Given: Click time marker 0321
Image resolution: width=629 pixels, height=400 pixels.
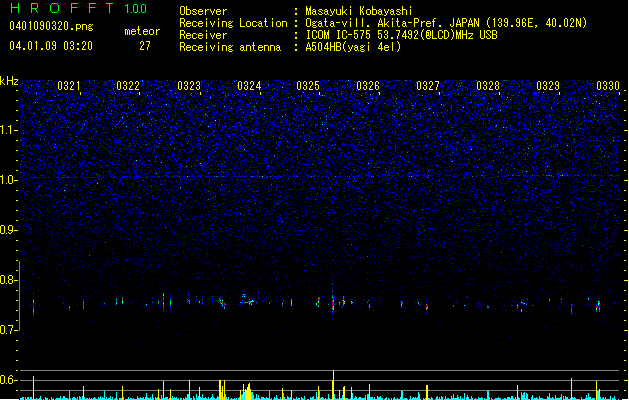Looking at the screenshot, I should [x=69, y=85].
